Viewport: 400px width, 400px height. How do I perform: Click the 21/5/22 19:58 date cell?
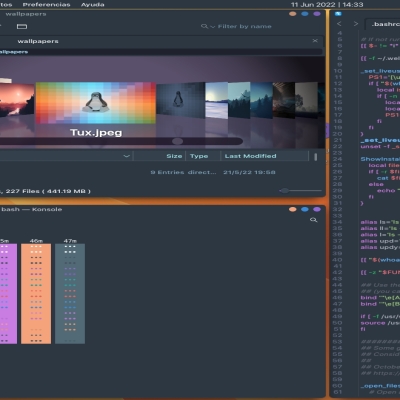coord(249,172)
